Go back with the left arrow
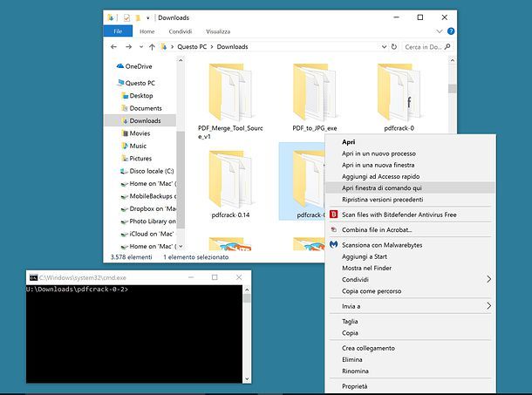The width and height of the screenshot is (532, 395). click(113, 47)
